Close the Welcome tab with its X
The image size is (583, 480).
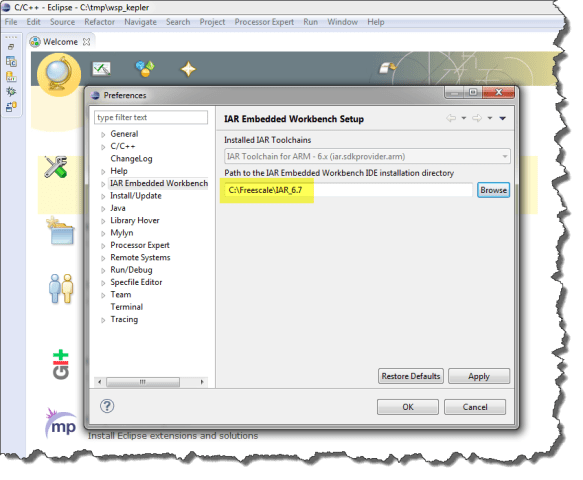(x=86, y=42)
